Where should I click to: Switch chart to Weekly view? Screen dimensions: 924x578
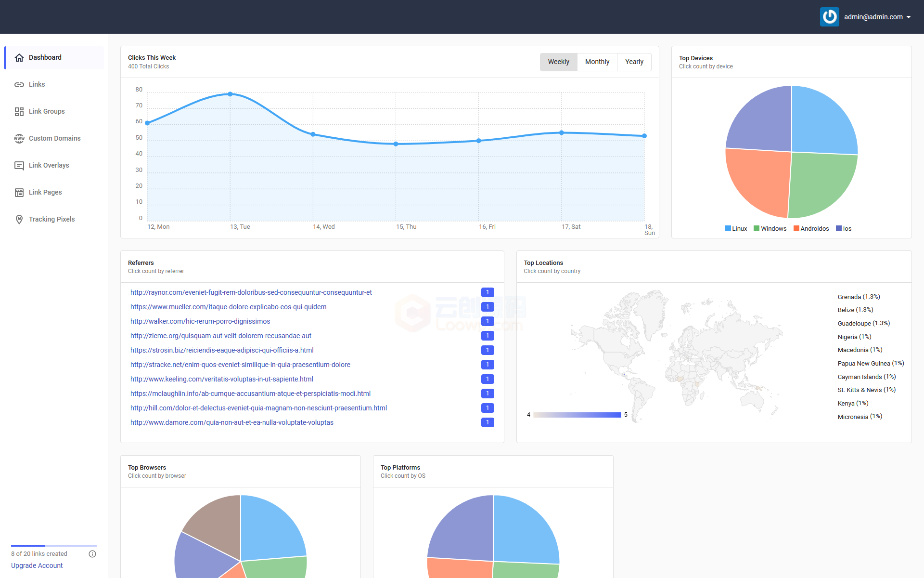[x=559, y=62]
